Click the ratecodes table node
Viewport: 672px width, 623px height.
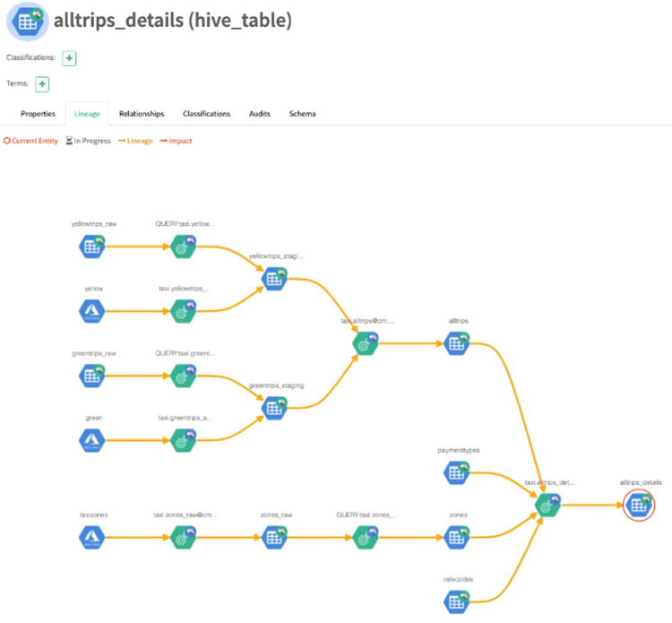coord(457,601)
